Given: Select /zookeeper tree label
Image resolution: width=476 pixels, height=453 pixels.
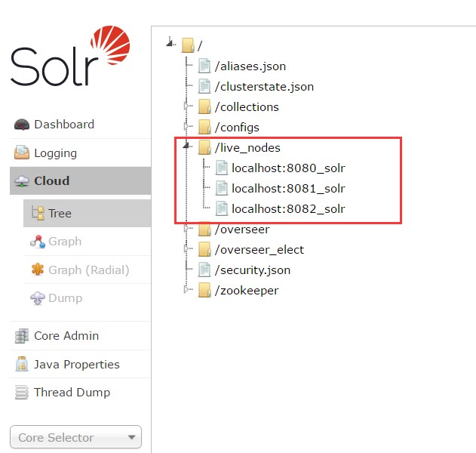Looking at the screenshot, I should pos(247,291).
